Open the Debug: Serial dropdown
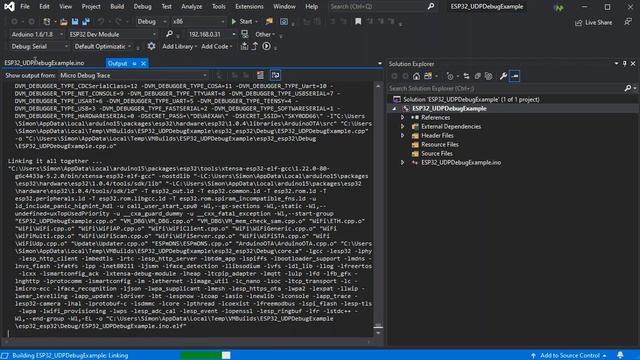Viewport: 640px width, 360px height. [x=39, y=46]
